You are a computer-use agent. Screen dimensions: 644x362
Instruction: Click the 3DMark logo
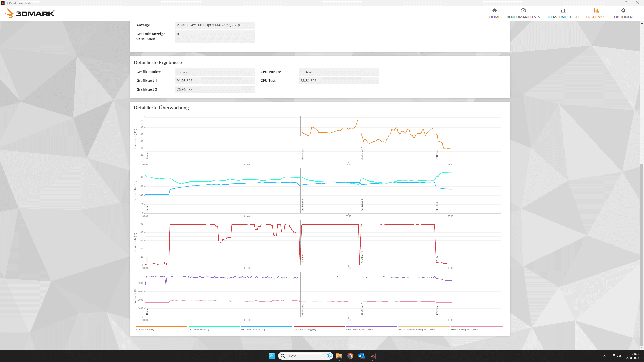pos(30,13)
